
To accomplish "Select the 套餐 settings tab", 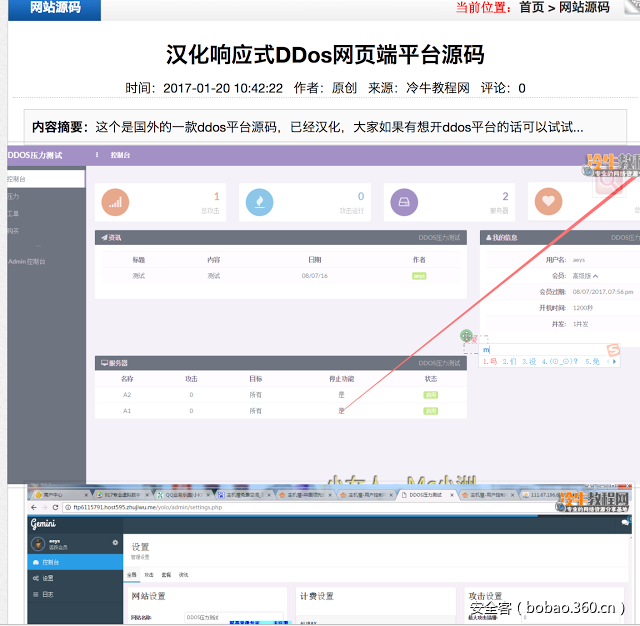I will click(x=166, y=575).
